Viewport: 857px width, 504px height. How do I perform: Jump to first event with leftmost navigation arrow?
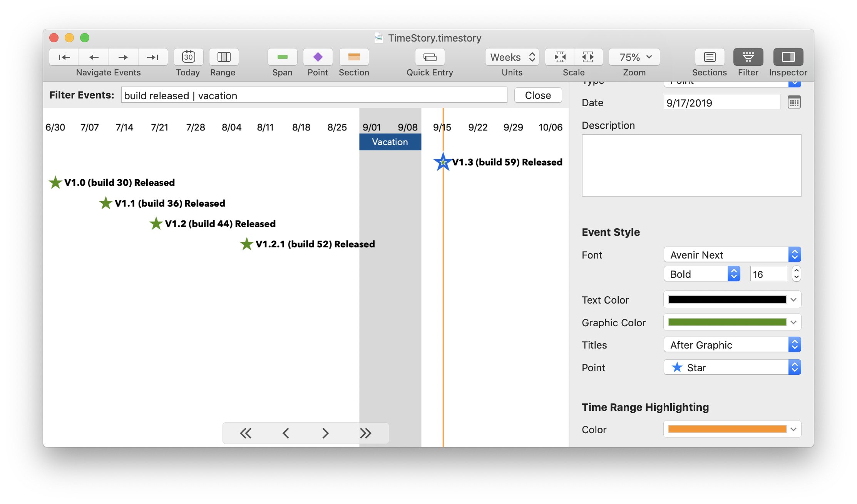coord(63,57)
